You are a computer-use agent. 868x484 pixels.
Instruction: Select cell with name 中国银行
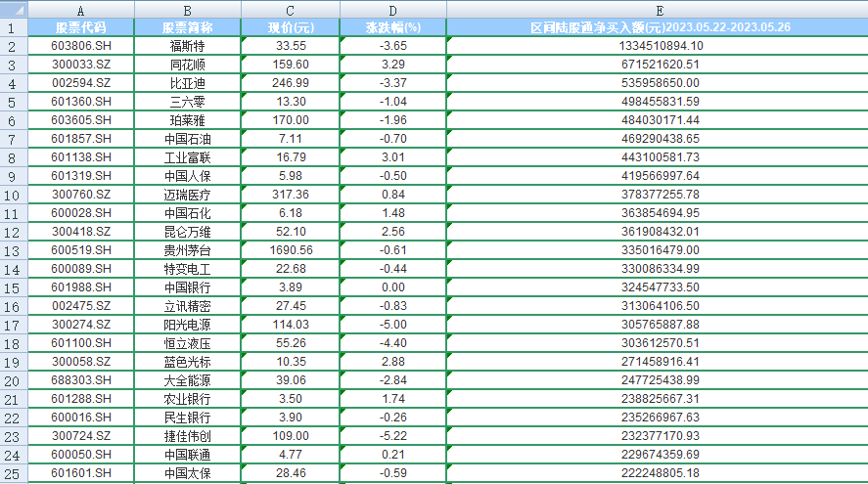[188, 287]
